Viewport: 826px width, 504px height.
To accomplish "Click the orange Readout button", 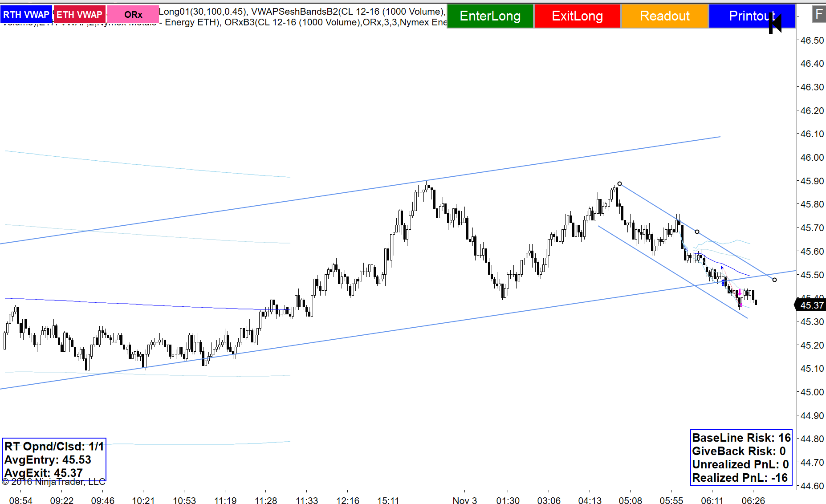I will 664,16.
